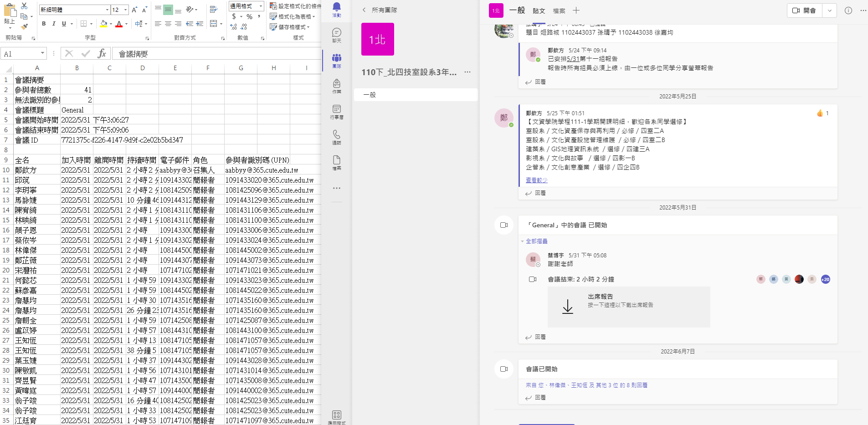Click the channel info icon beside meeting button
This screenshot has width=868, height=425.
click(848, 10)
